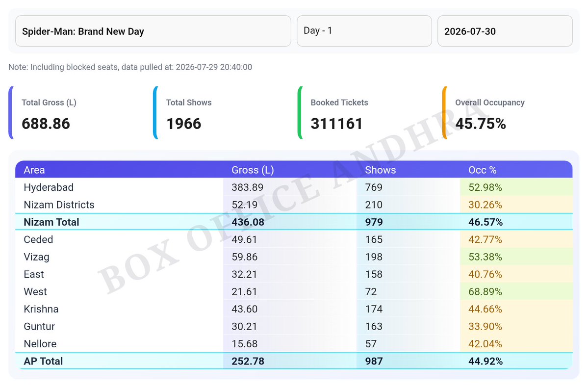Click the Nizam Total summary row
588x388 pixels.
pyautogui.click(x=294, y=222)
